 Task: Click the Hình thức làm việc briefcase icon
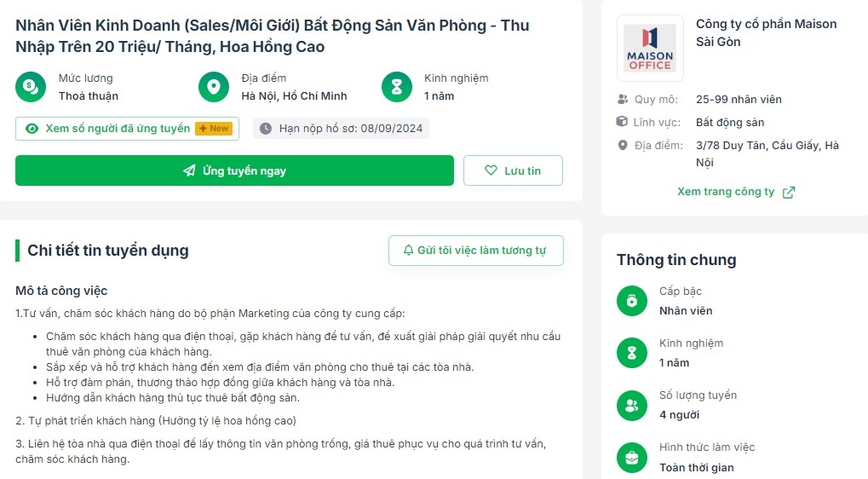632,458
